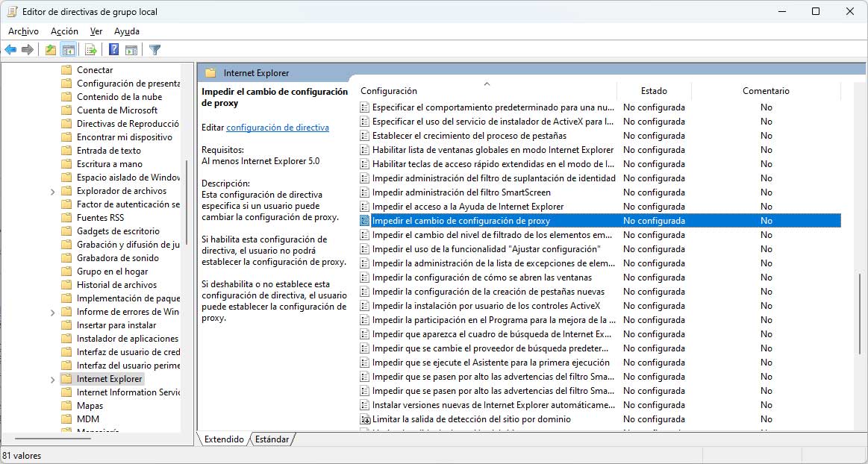Image resolution: width=868 pixels, height=464 pixels.
Task: Switch to the Extendido tab
Action: pyautogui.click(x=224, y=439)
